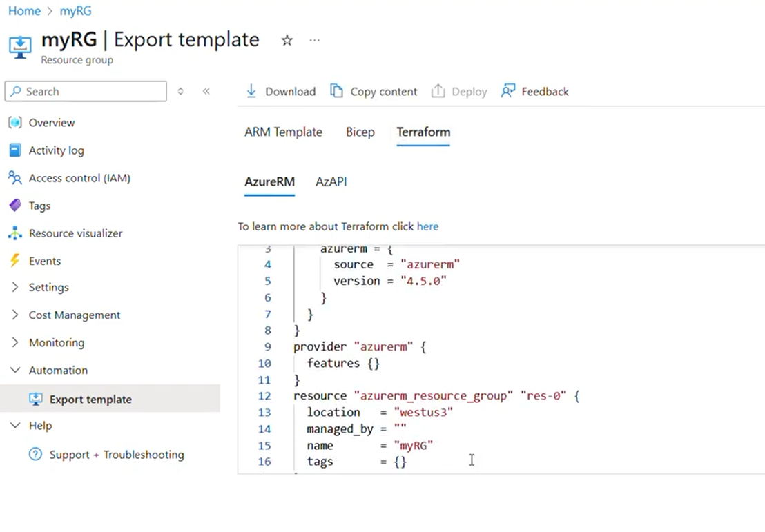Viewport: 765px width, 532px height.
Task: Open the Resource visualizer icon
Action: point(15,233)
